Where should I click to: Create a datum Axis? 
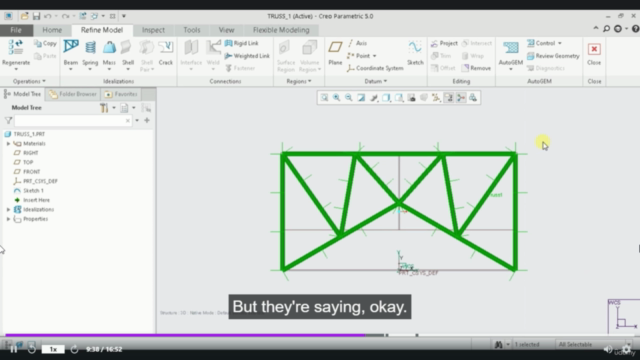pyautogui.click(x=357, y=43)
